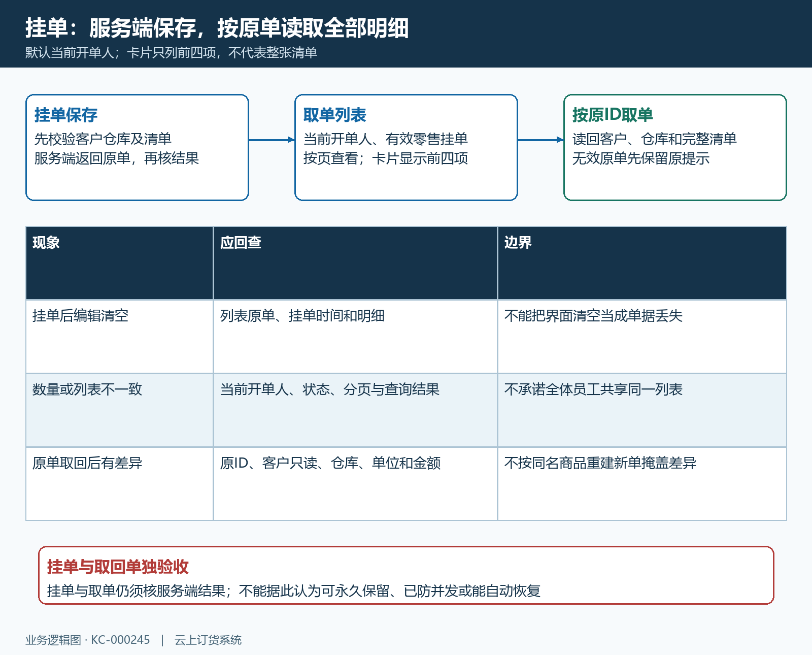Click text 读回客户、仓库和完整清单
The width and height of the screenshot is (812, 655).
click(655, 139)
